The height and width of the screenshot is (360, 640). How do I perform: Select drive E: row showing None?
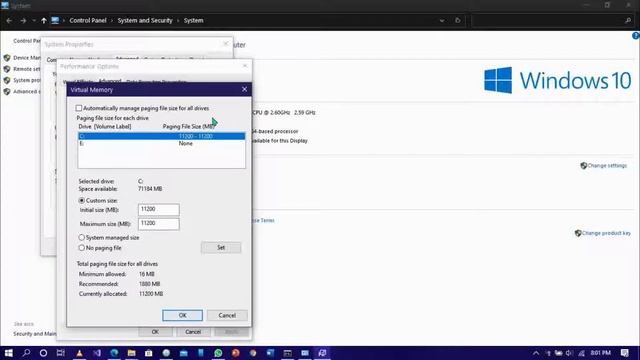162,143
